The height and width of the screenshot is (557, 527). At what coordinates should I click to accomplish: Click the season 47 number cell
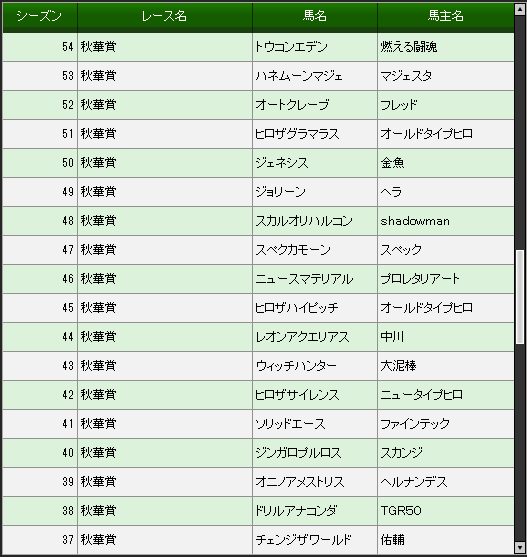click(x=40, y=250)
